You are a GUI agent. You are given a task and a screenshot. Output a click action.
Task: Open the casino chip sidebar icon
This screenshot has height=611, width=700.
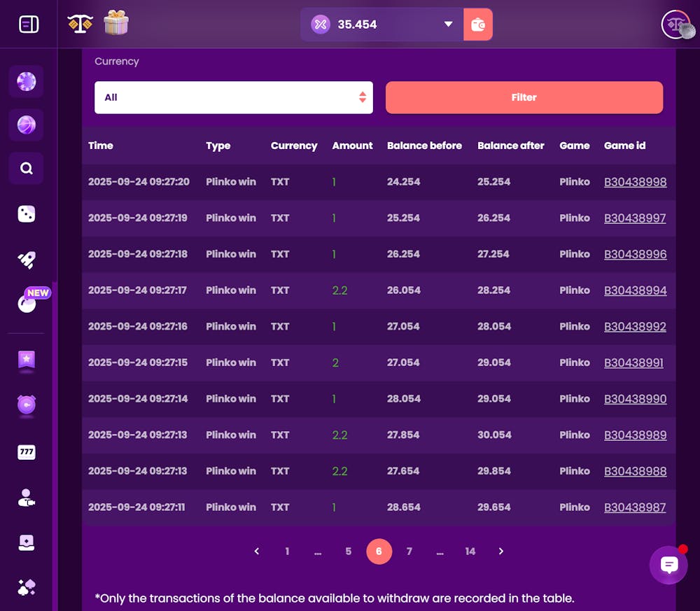coord(27,82)
